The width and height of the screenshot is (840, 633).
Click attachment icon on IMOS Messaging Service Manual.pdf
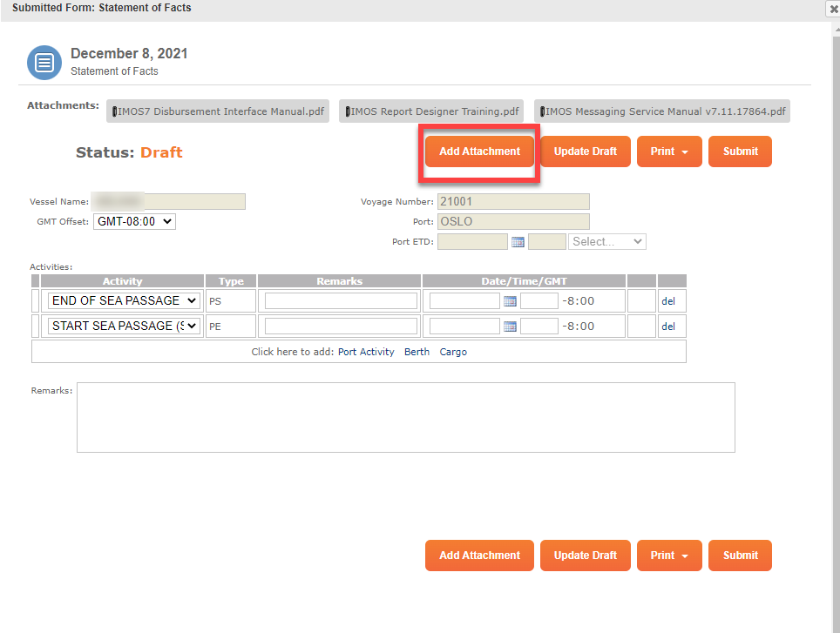coord(543,111)
